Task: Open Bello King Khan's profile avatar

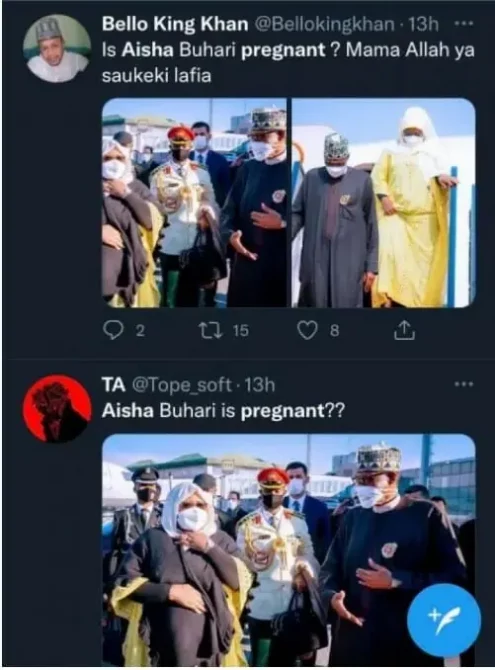Action: click(x=57, y=48)
